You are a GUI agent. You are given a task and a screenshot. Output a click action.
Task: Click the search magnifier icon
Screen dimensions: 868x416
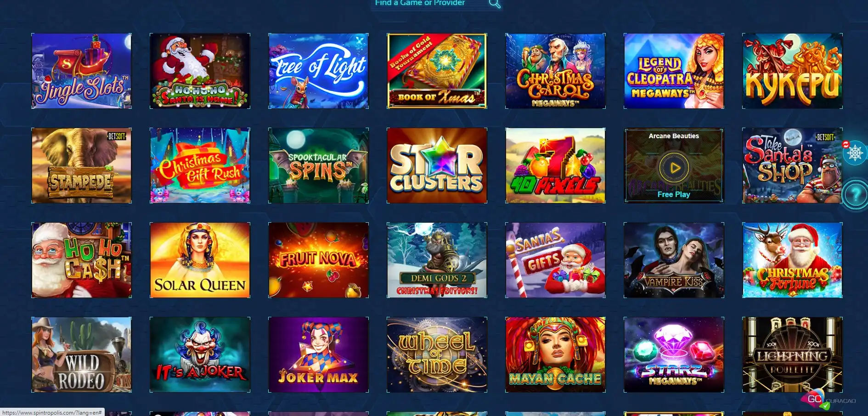point(494,4)
